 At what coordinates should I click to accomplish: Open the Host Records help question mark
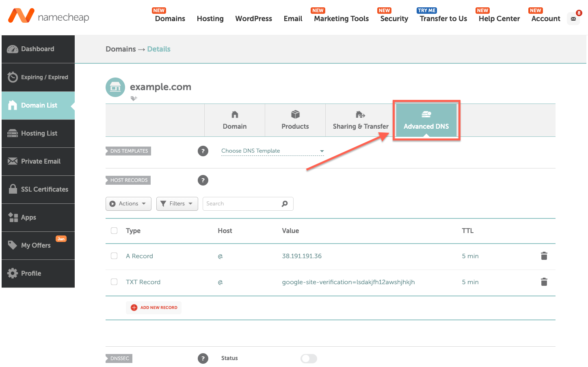[x=203, y=180]
